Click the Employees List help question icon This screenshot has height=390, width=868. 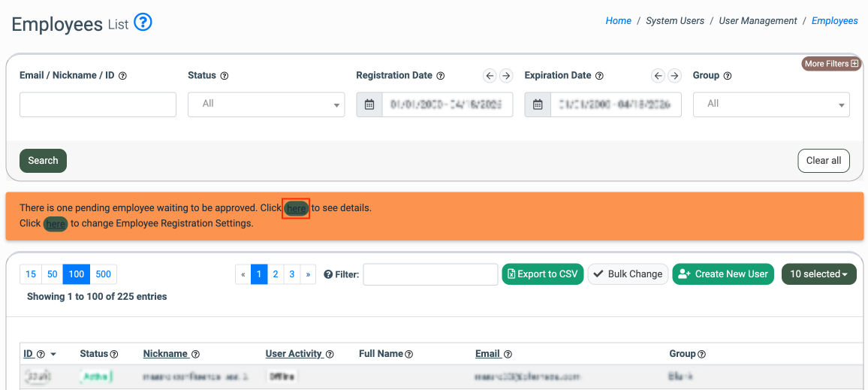[x=143, y=23]
